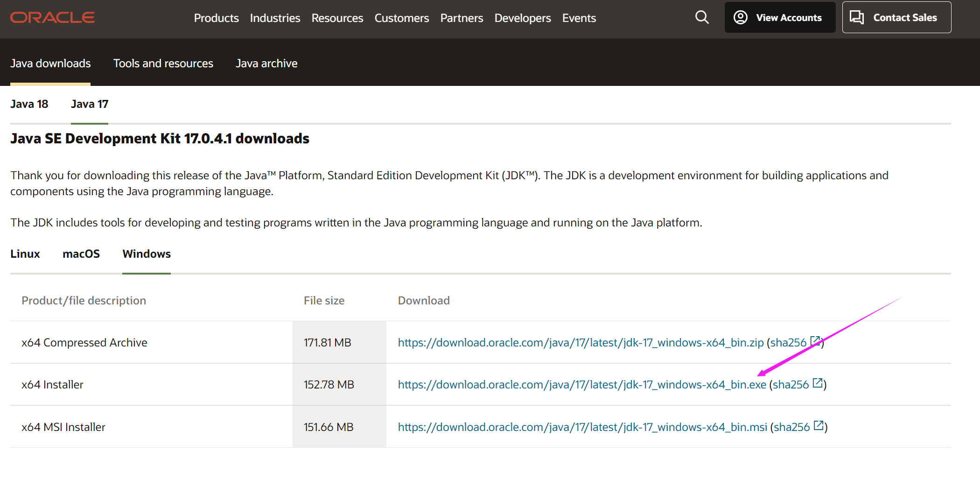Open sha256 external link icon for zip file
Image resolution: width=980 pixels, height=480 pixels.
pos(815,341)
